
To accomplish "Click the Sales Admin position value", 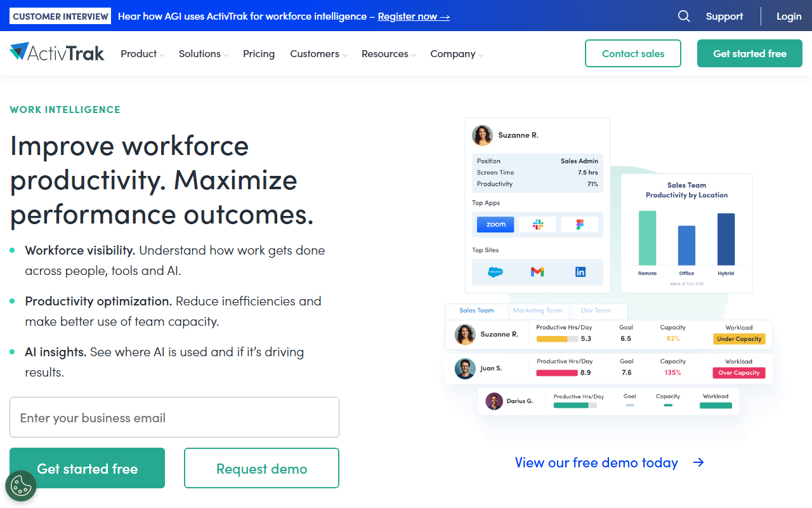I will coord(579,161).
